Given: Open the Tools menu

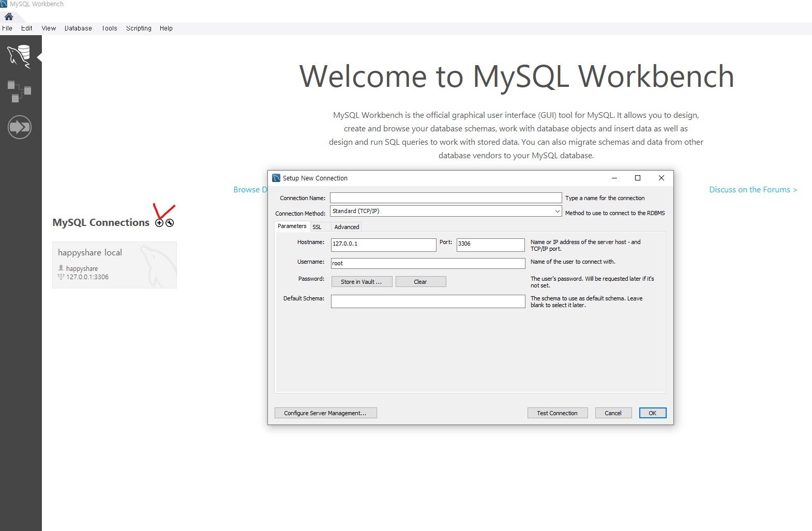Looking at the screenshot, I should [109, 28].
